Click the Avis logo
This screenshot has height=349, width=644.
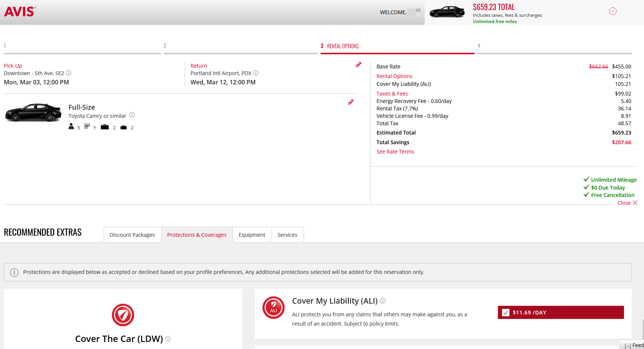point(20,12)
